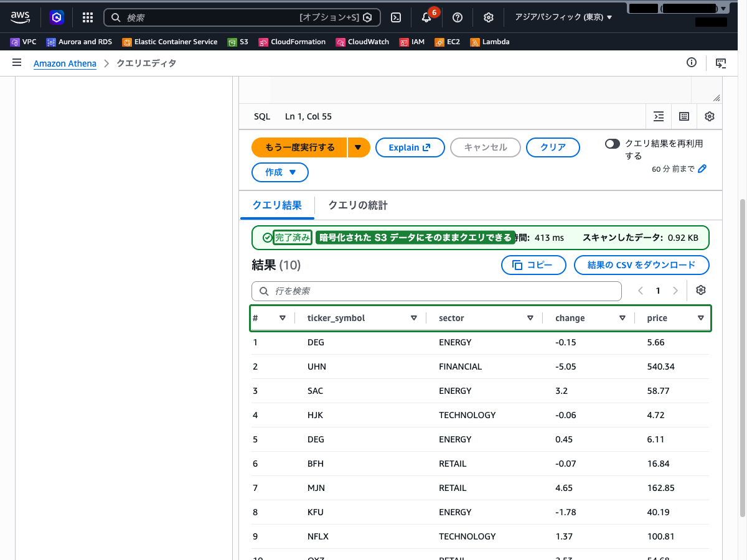Viewport: 747px width, 560px height.
Task: Select the BFH ticker cell
Action: point(316,464)
